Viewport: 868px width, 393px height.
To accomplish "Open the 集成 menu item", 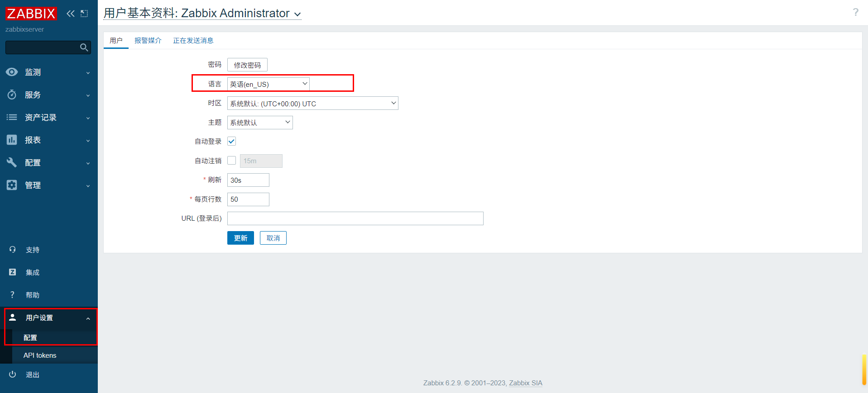I will point(33,272).
